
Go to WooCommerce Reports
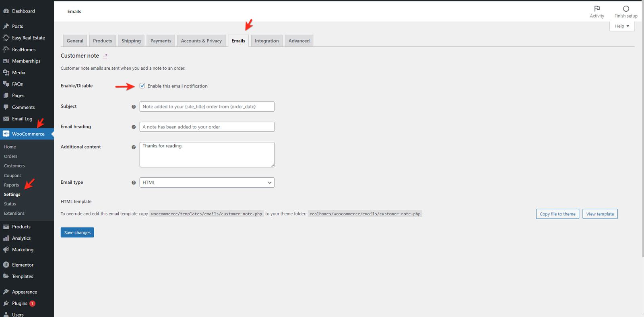12,185
